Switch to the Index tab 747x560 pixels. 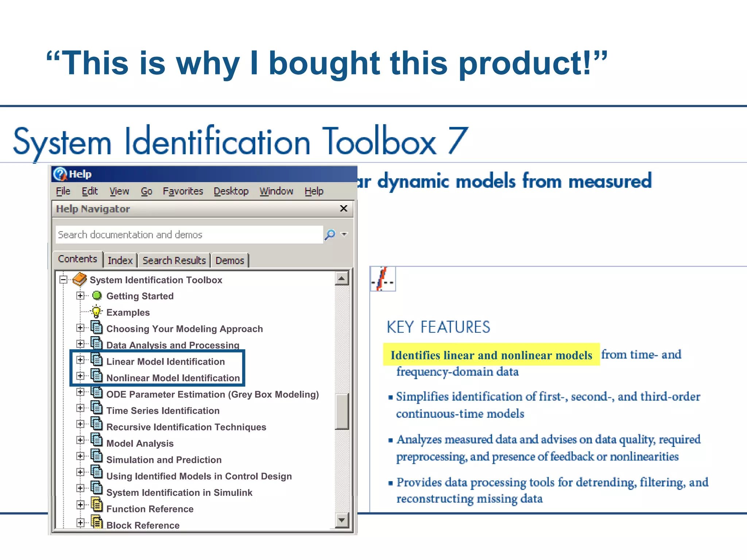(x=120, y=260)
